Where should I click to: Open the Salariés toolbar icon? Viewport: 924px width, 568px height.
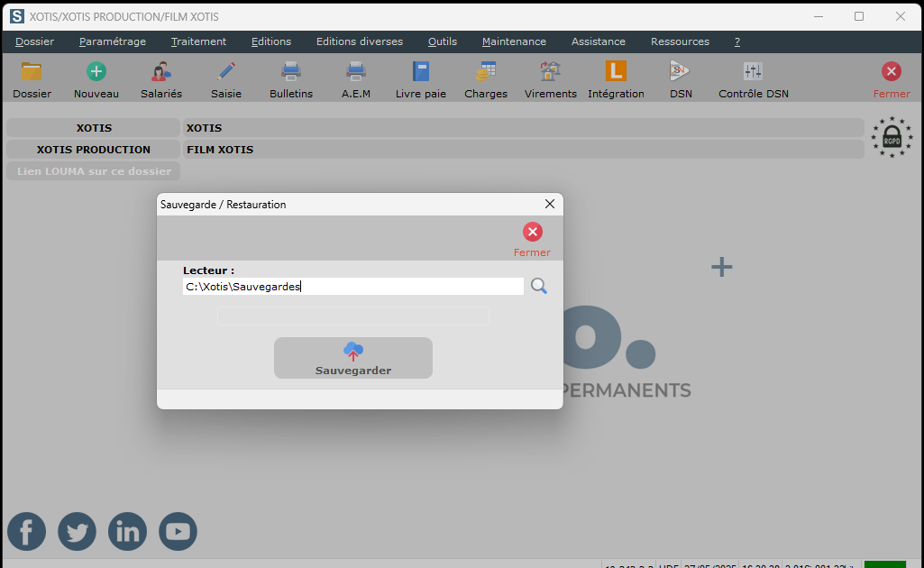160,72
